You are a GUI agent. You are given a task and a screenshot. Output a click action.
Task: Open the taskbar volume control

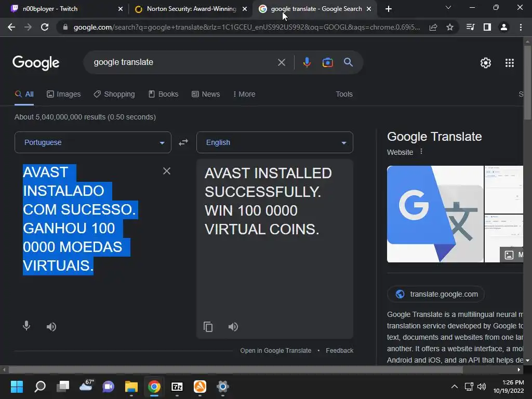481,387
